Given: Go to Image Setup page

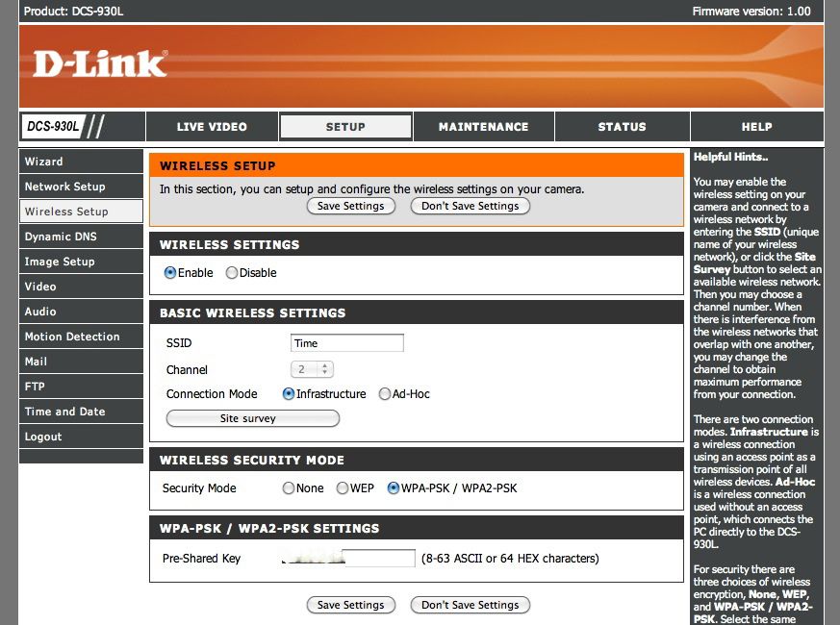Looking at the screenshot, I should (81, 262).
